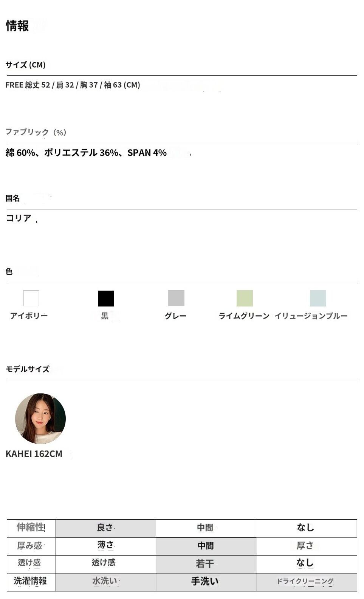Click the アイボリー color label
This screenshot has height=599, width=364.
pos(29,316)
